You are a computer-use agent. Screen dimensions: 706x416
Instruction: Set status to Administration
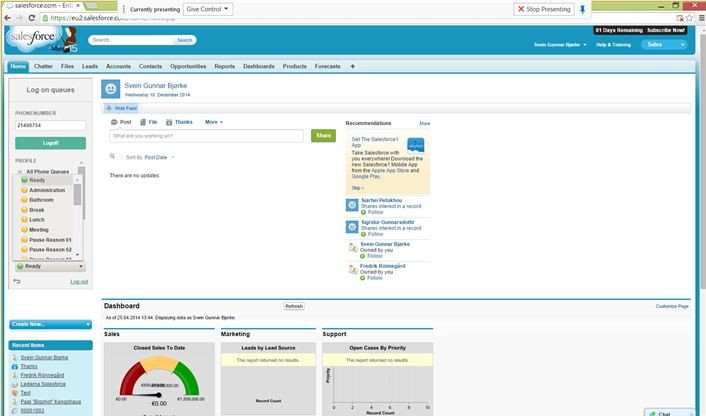[47, 190]
